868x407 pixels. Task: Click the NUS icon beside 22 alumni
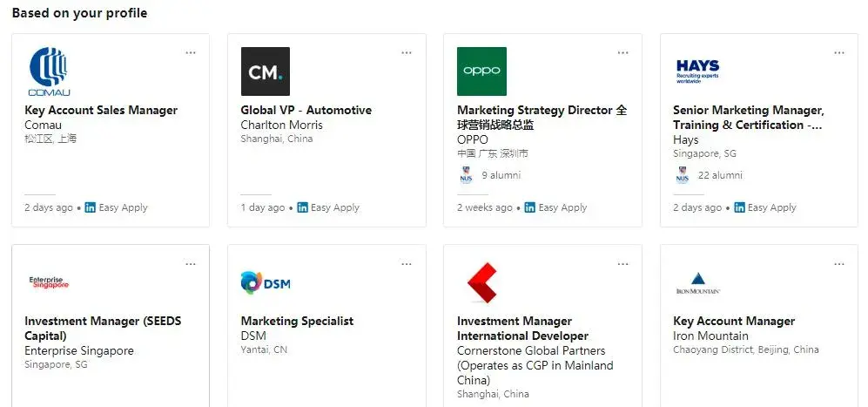pyautogui.click(x=683, y=175)
